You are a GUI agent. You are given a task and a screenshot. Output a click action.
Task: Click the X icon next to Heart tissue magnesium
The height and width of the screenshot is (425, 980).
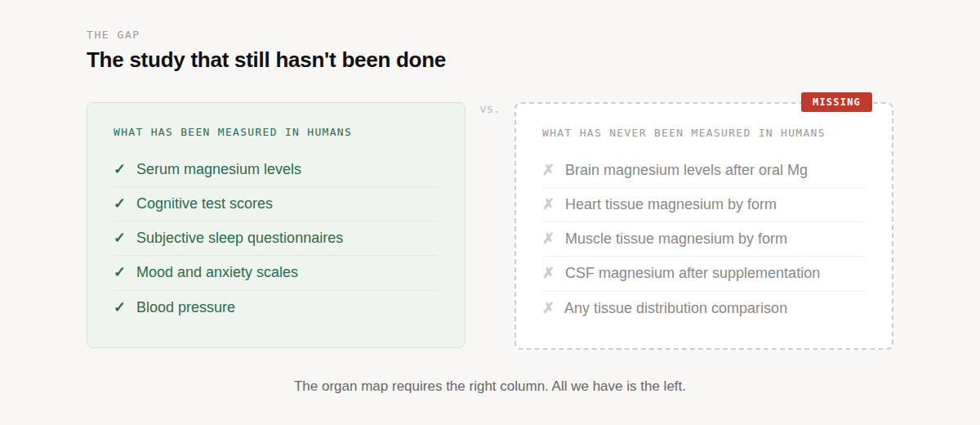548,204
